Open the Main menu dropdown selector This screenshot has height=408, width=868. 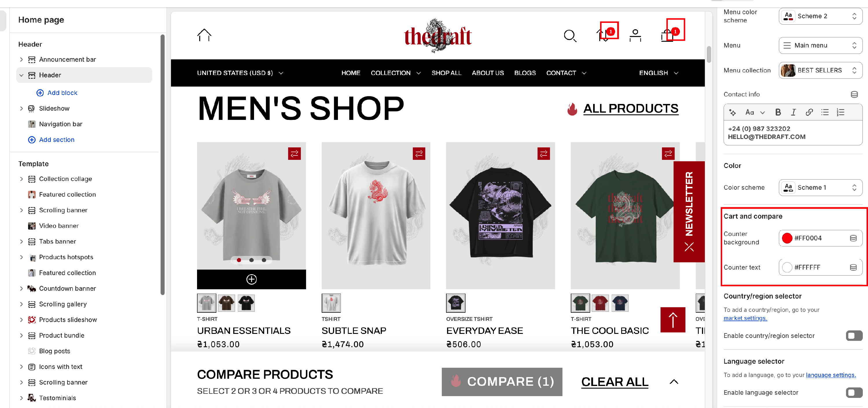tap(820, 45)
